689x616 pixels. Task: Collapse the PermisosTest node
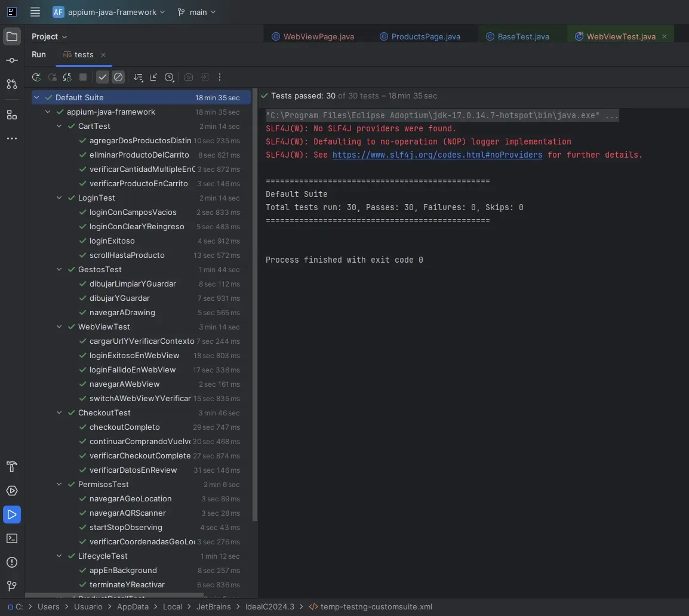[x=59, y=484]
